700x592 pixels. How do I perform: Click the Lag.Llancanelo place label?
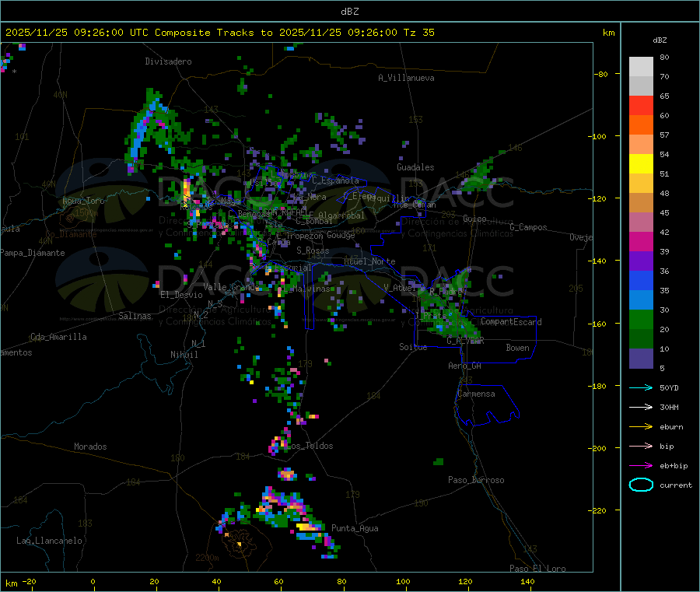tap(49, 541)
